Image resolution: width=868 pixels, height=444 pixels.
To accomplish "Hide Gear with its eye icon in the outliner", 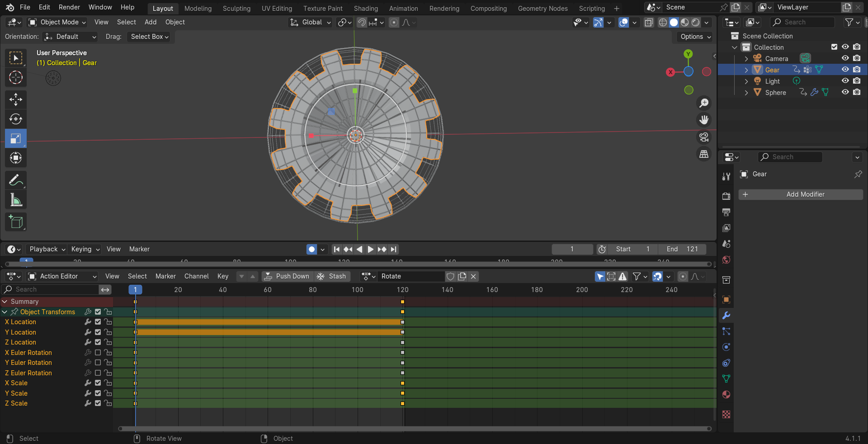I will tap(845, 70).
